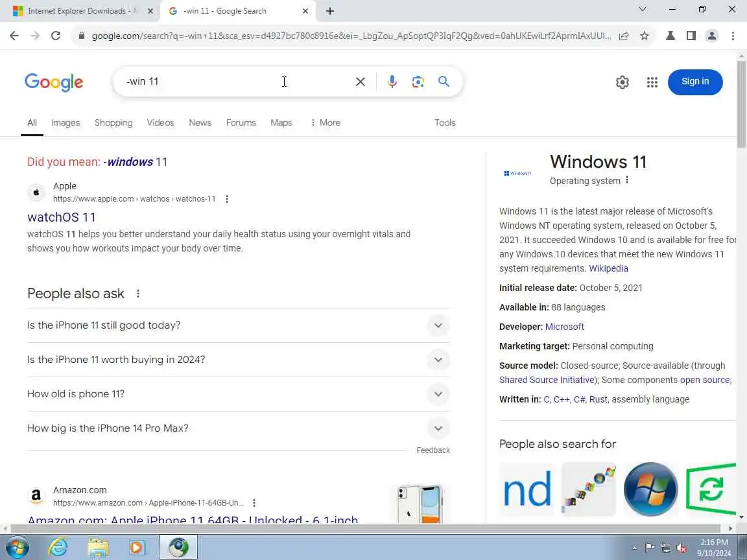This screenshot has width=747, height=560.
Task: Click the Sign in button
Action: point(695,82)
